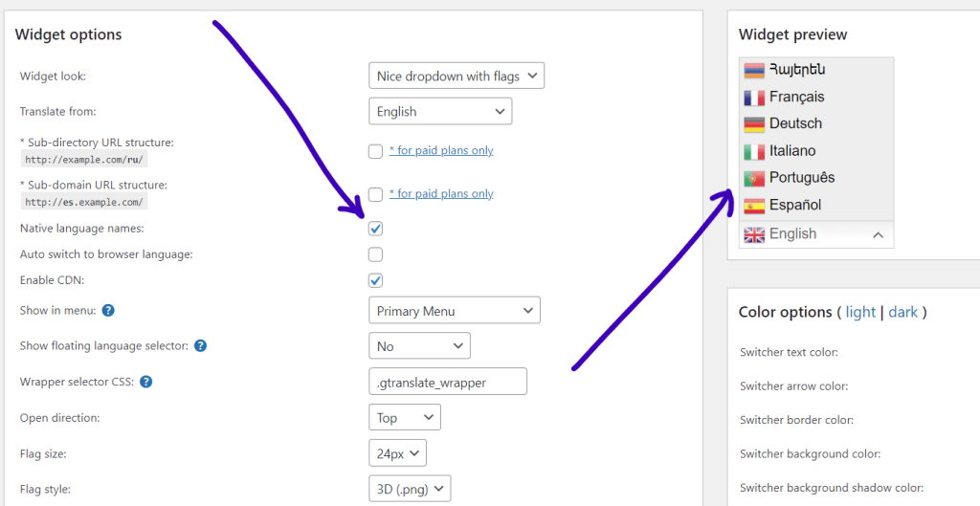
Task: Open help icon next to Show in menu
Action: pyautogui.click(x=108, y=311)
